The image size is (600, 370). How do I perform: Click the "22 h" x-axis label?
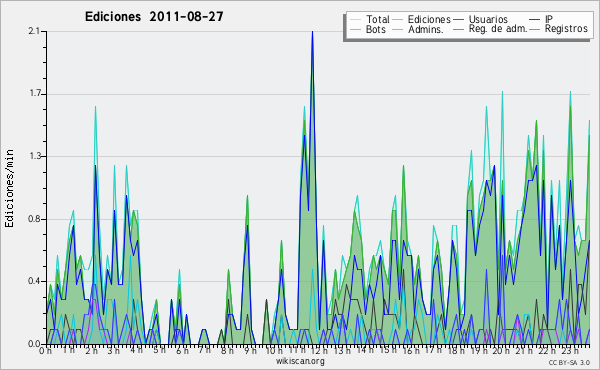[x=547, y=350]
